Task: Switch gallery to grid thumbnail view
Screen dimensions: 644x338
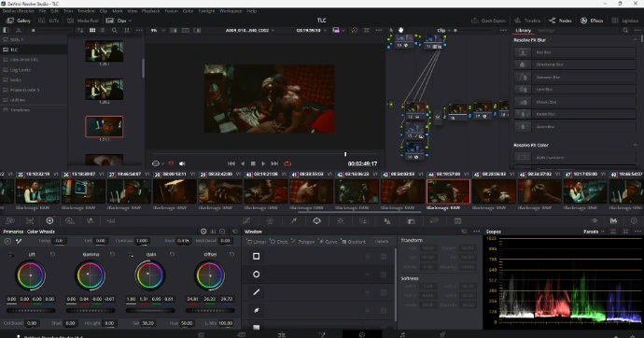Action: (92, 31)
